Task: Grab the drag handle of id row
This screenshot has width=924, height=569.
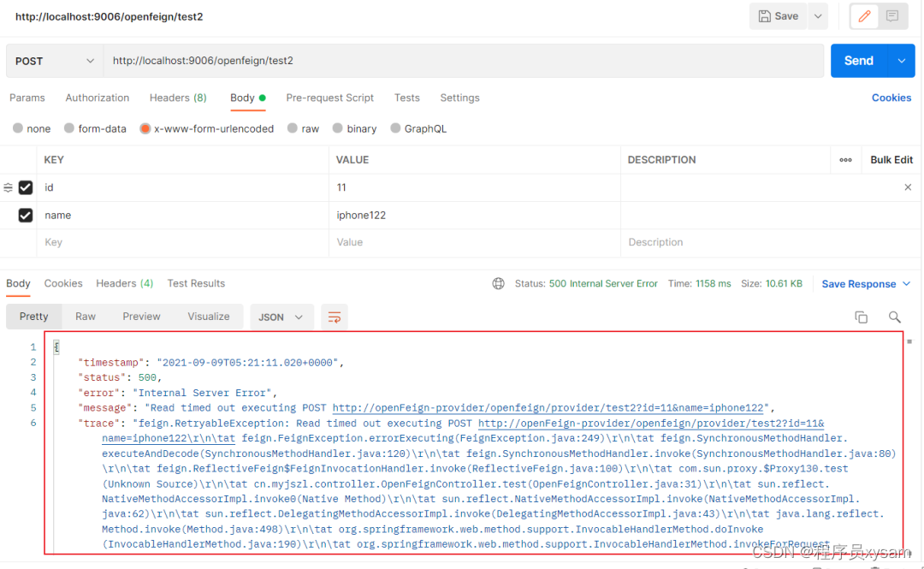Action: point(9,187)
